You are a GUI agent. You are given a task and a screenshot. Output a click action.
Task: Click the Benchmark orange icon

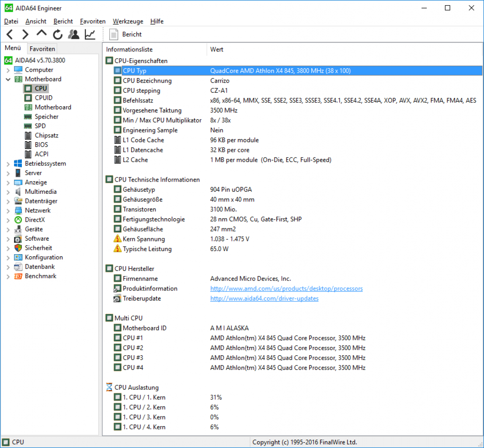pyautogui.click(x=18, y=276)
